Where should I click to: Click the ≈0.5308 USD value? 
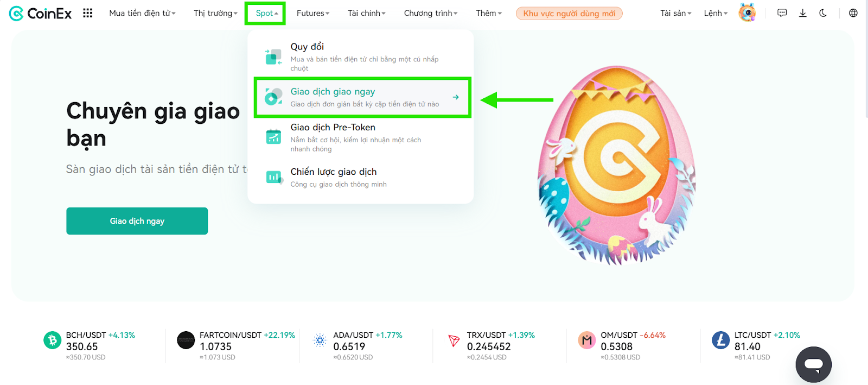click(621, 357)
